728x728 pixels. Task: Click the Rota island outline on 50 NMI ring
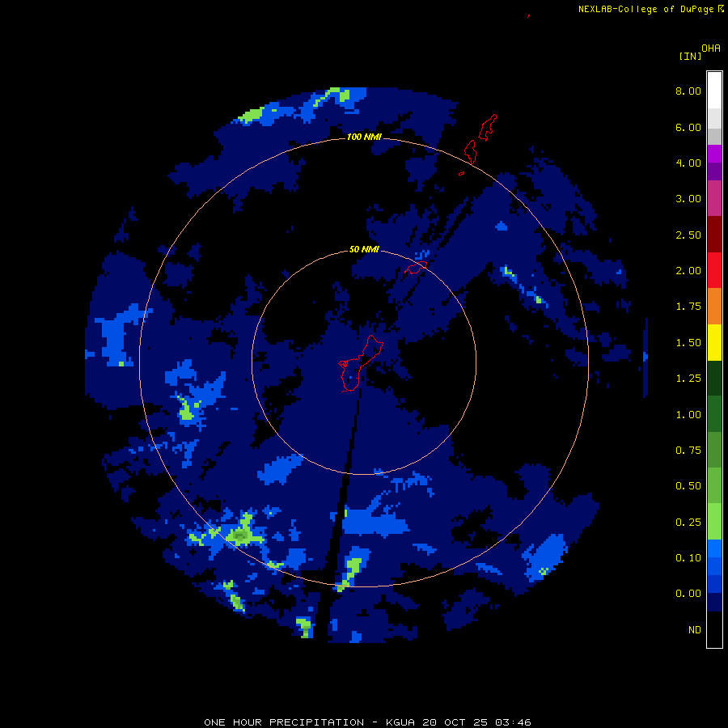416,268
